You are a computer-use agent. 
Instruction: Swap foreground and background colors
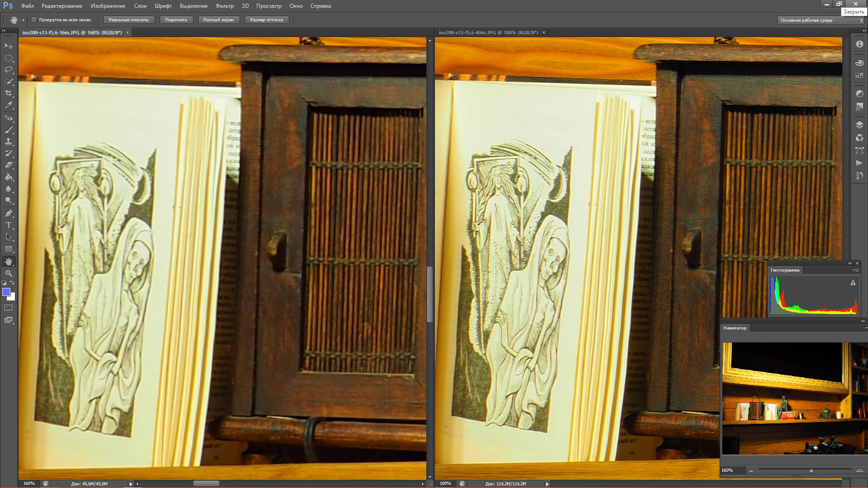[x=13, y=283]
